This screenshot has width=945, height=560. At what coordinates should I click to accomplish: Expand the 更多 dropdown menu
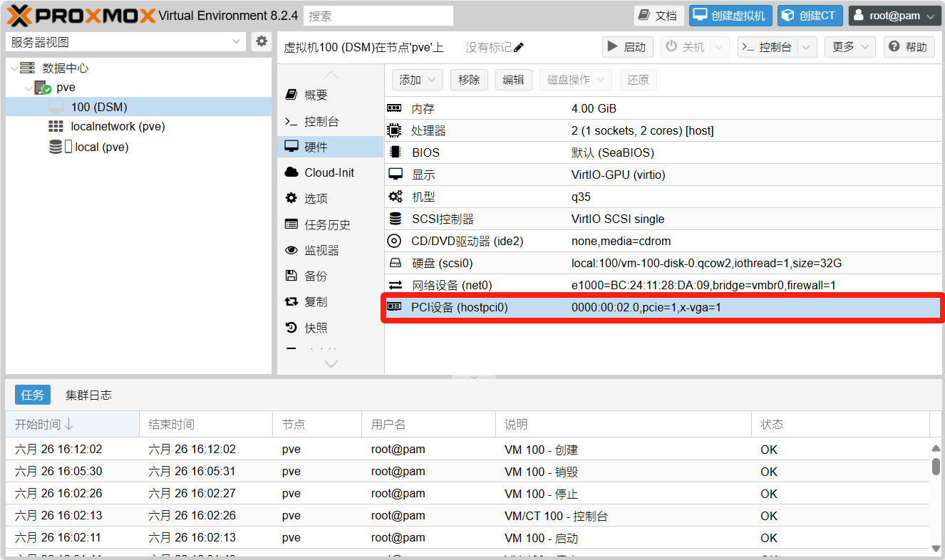(850, 47)
